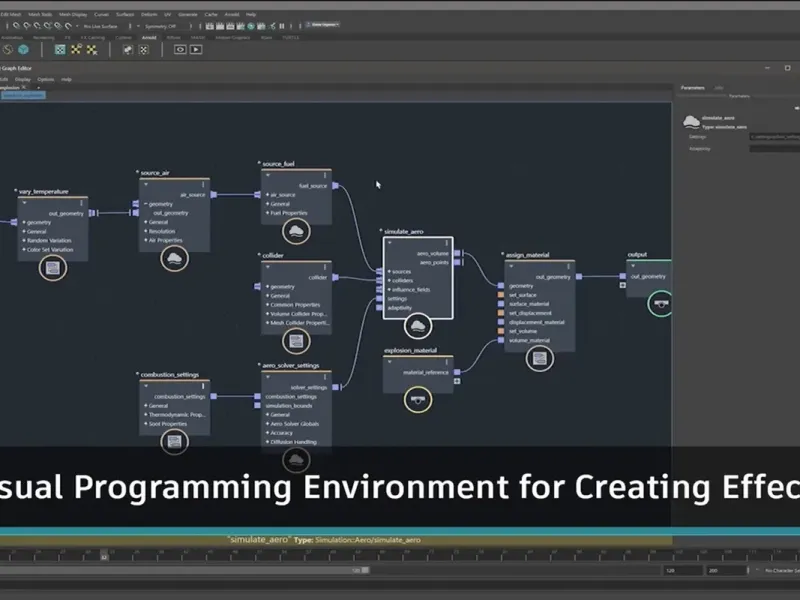Click the cloud icon under simulate_aero node
This screenshot has height=600, width=800.
[x=417, y=326]
